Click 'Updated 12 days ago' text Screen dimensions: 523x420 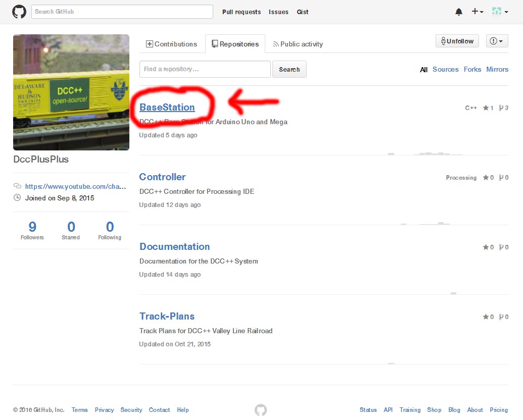(x=170, y=204)
